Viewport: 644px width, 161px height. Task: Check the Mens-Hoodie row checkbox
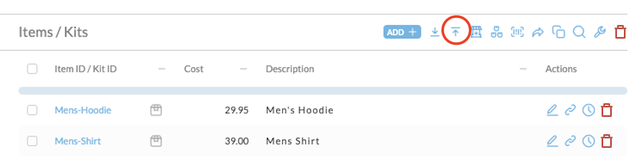(32, 110)
